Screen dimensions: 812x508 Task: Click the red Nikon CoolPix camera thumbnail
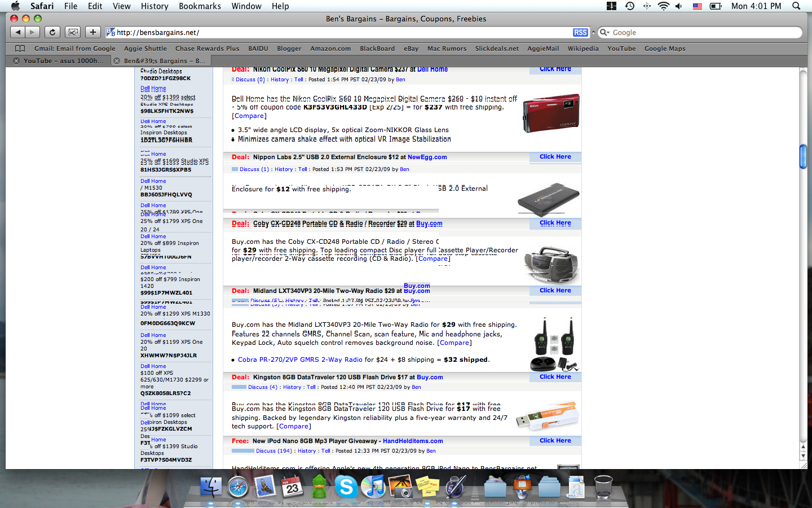click(x=551, y=113)
